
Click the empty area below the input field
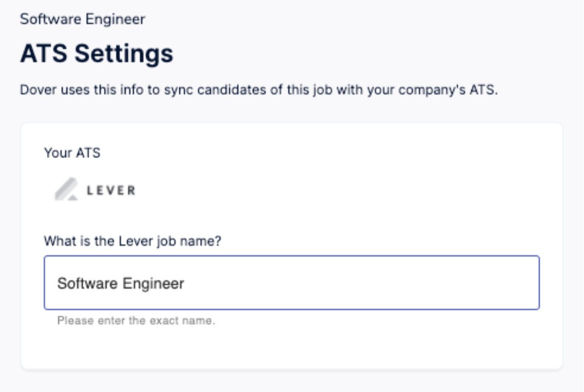point(292,346)
